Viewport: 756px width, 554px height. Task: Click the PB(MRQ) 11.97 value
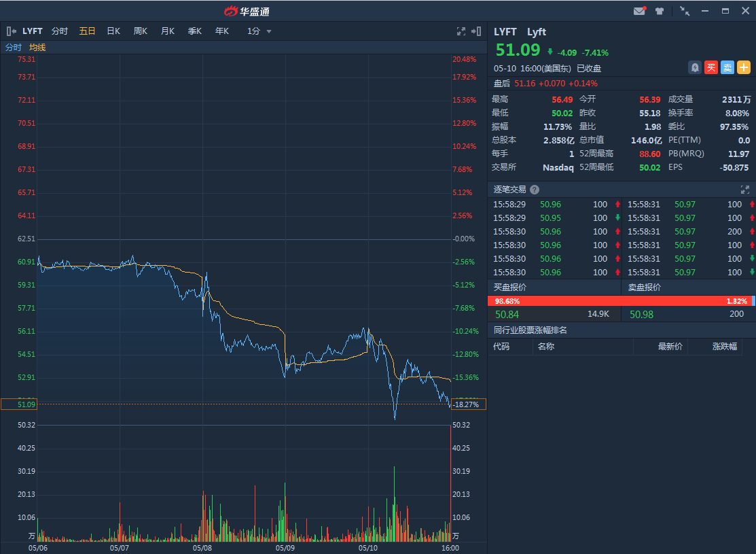(738, 154)
